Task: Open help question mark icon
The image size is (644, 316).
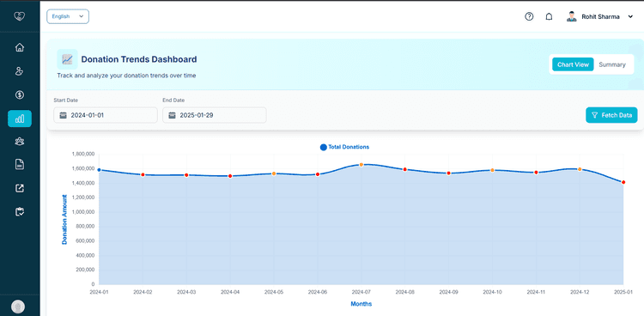Action: (x=529, y=17)
